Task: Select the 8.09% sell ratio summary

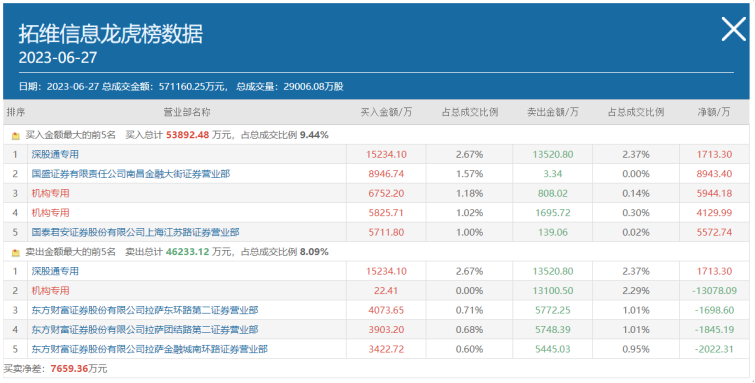Action: pyautogui.click(x=314, y=252)
